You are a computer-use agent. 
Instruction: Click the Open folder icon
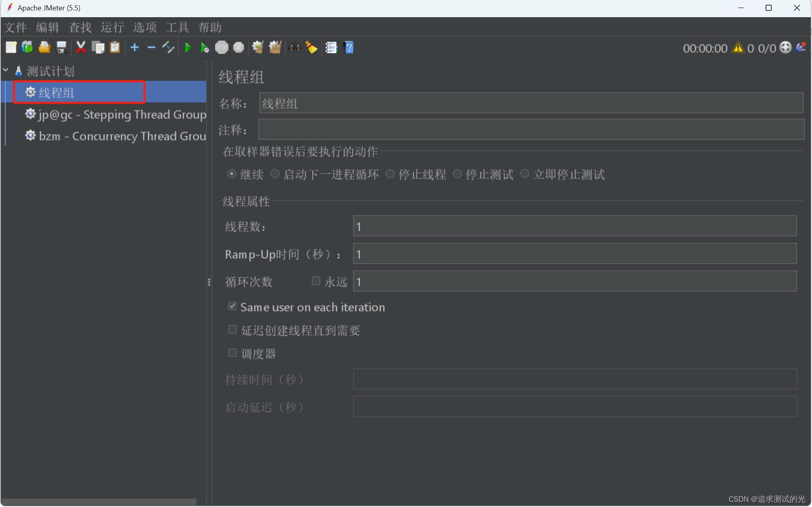44,48
